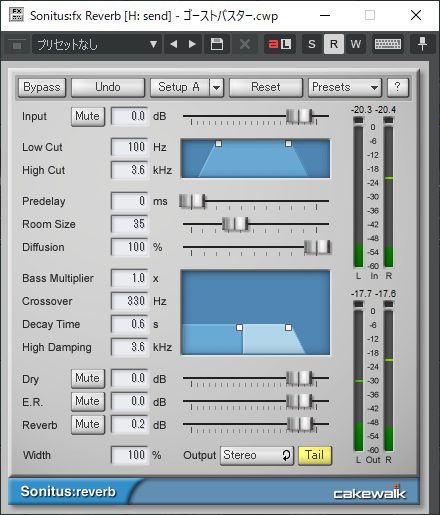The width and height of the screenshot is (440, 515).
Task: Click the High Cut kHz value field
Action: coord(129,170)
